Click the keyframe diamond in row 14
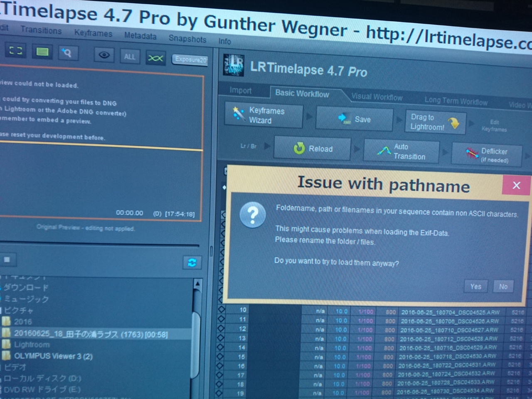Viewport: 532px width, 399px height. coord(221,347)
